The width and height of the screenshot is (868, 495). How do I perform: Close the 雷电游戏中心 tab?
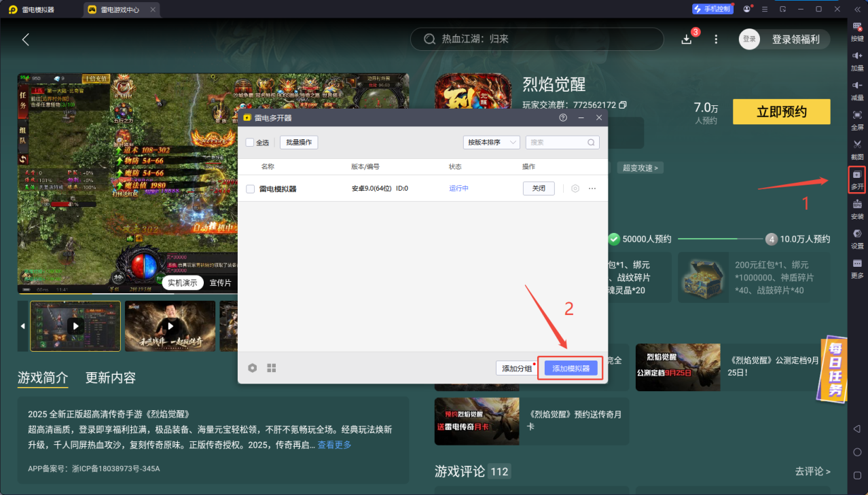coord(152,10)
